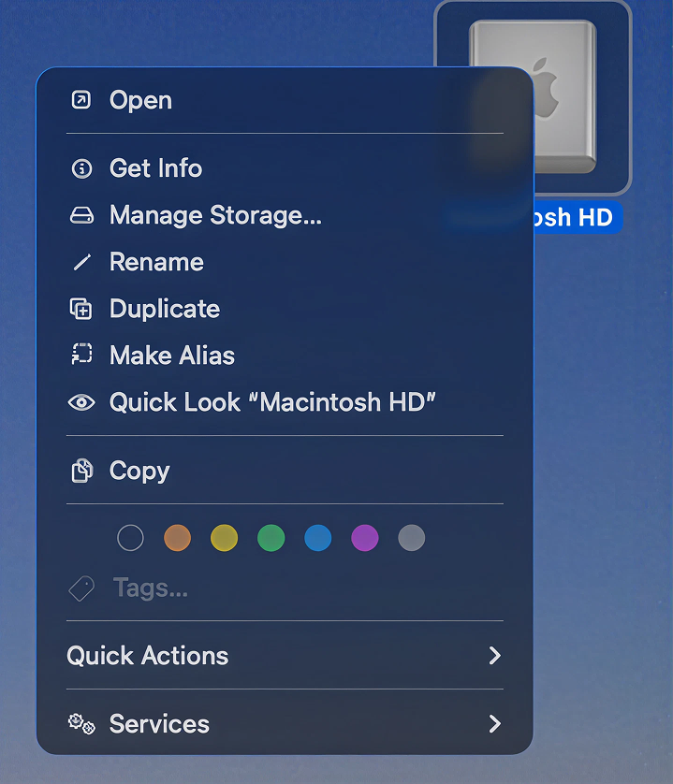Click the Duplicate plus-squares icon
Screen dimensions: 673x784
click(x=81, y=309)
